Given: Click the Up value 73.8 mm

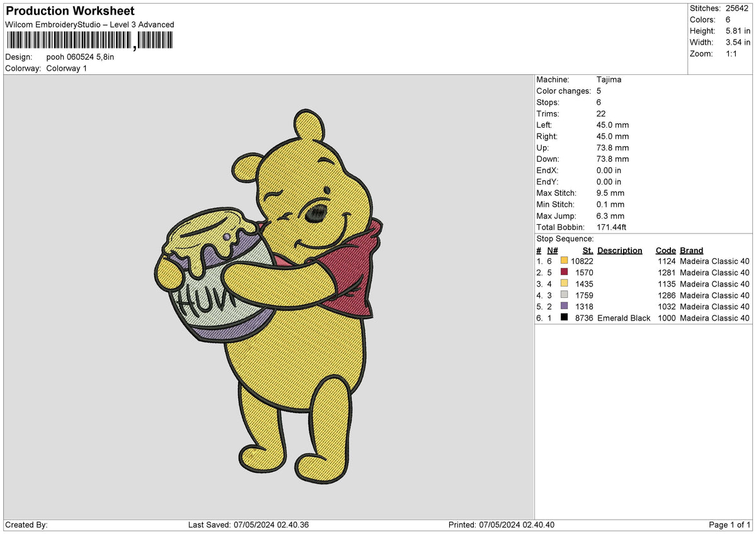Looking at the screenshot, I should 612,148.
